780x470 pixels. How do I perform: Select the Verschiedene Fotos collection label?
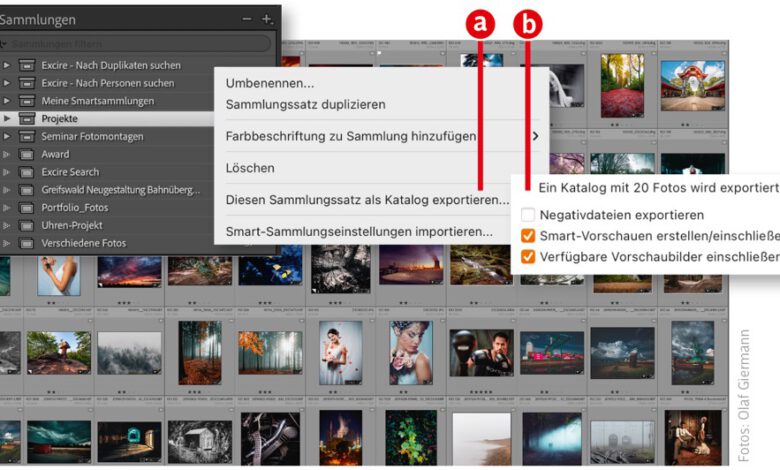click(84, 243)
